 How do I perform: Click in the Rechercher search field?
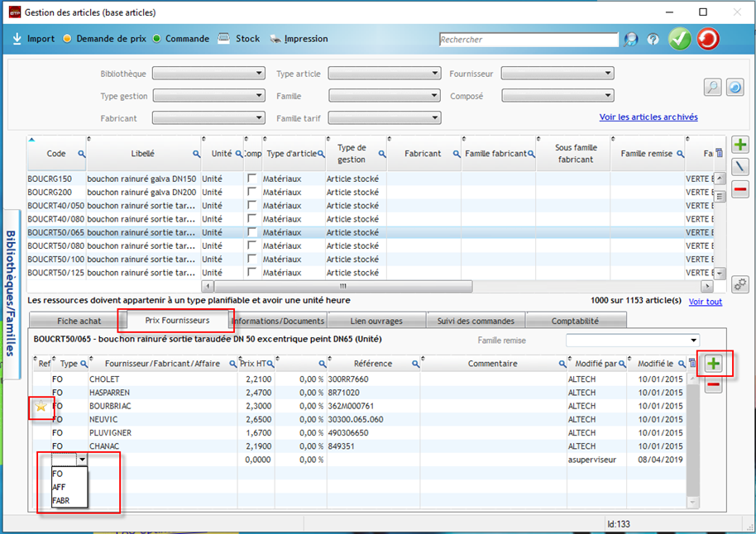pos(528,39)
